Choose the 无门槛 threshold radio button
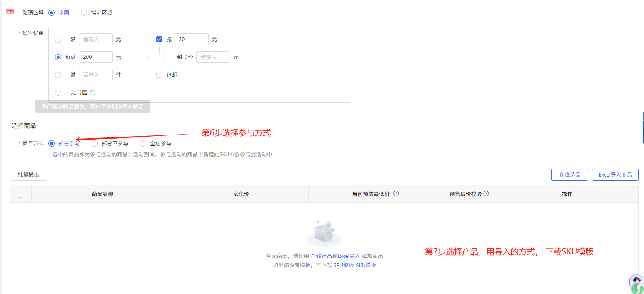This screenshot has width=644, height=294. (x=58, y=93)
